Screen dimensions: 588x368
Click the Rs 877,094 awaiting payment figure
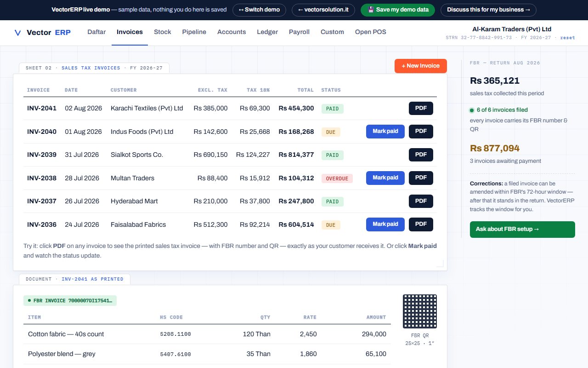(x=495, y=148)
